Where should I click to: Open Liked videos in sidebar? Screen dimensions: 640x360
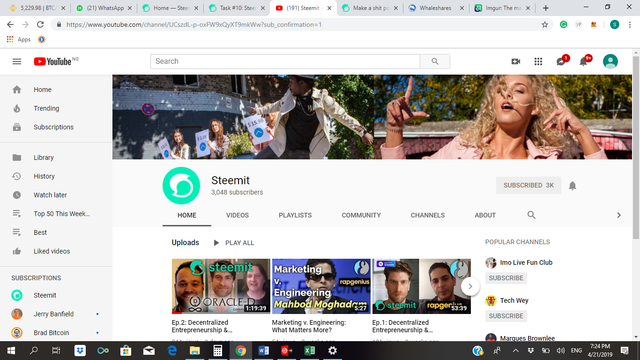click(56, 251)
